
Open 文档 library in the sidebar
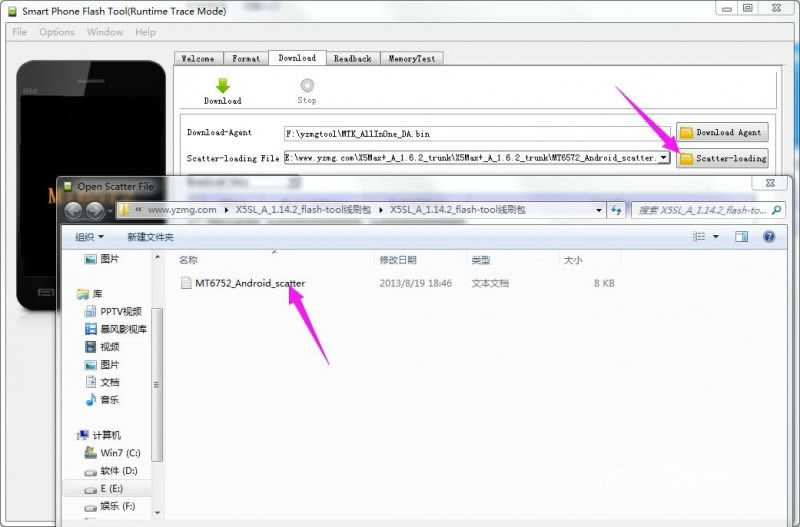click(110, 382)
